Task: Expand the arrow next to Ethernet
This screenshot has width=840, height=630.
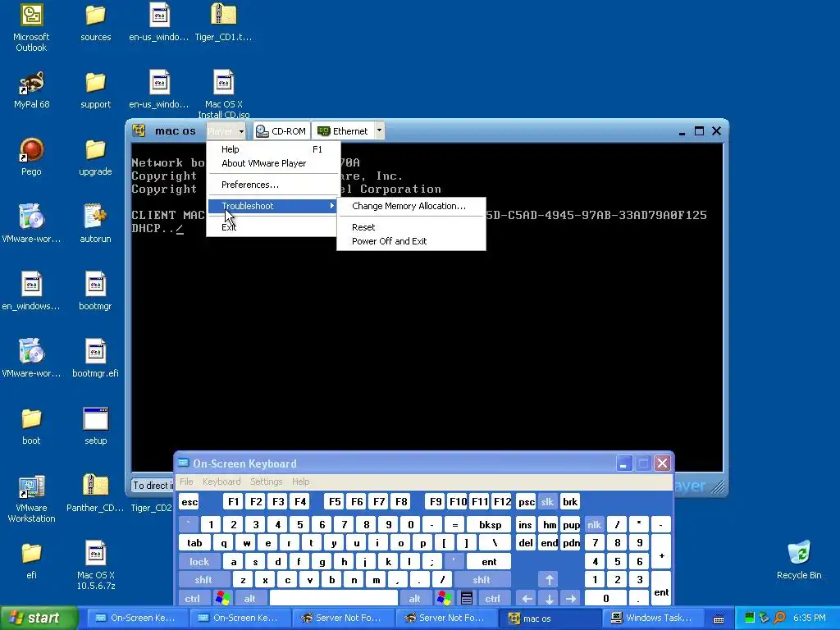Action: 379,130
